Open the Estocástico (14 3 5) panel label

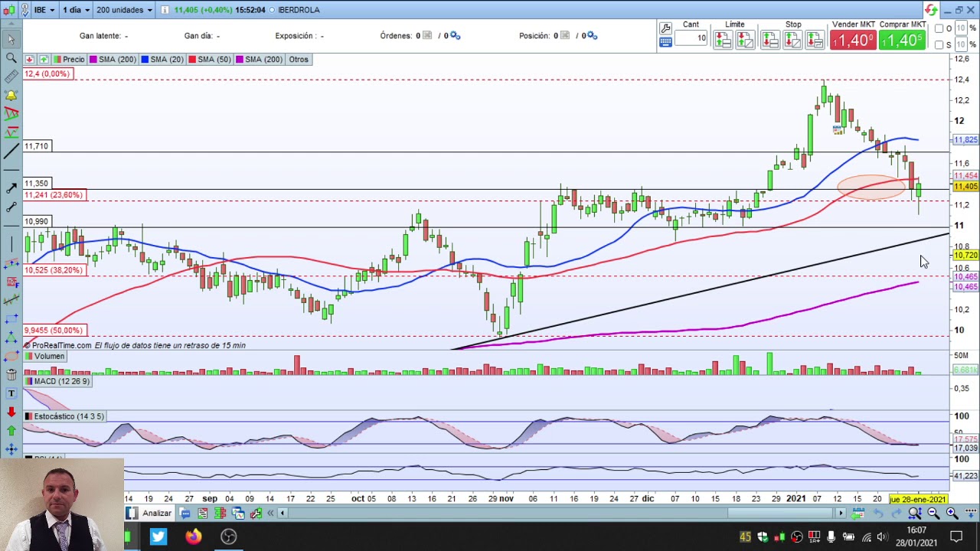[x=64, y=416]
